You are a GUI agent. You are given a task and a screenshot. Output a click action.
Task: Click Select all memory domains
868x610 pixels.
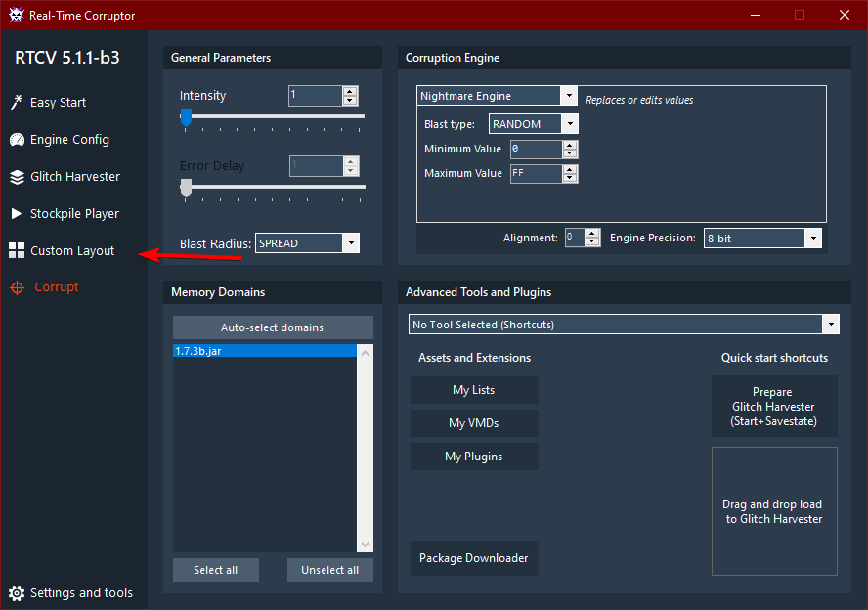coord(216,570)
